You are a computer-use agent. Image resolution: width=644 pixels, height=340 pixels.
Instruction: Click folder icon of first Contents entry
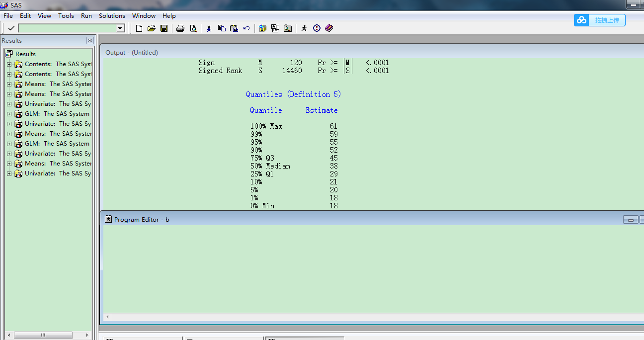(x=18, y=64)
